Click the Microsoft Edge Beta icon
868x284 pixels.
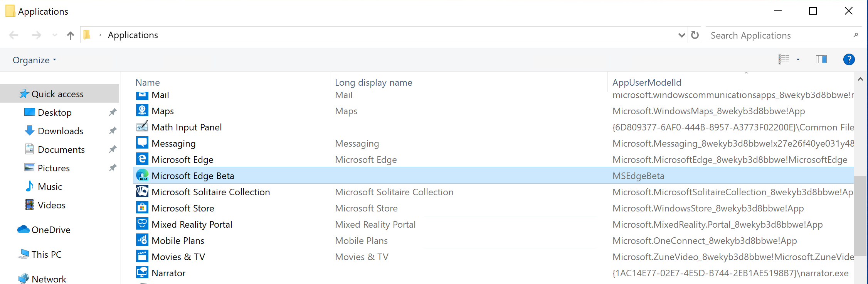click(x=142, y=175)
